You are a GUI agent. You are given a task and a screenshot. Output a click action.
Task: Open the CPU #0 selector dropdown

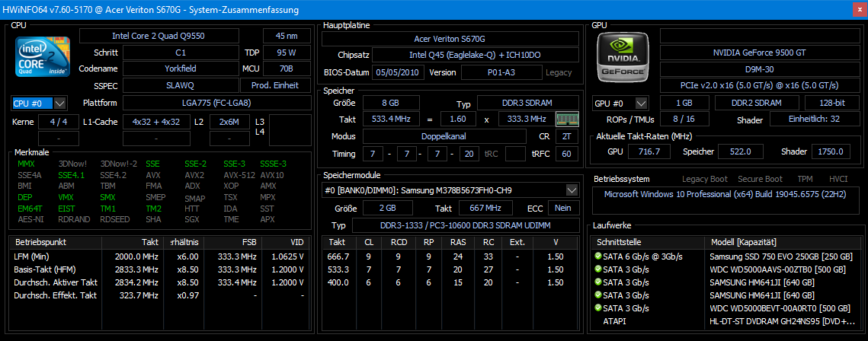(60, 103)
